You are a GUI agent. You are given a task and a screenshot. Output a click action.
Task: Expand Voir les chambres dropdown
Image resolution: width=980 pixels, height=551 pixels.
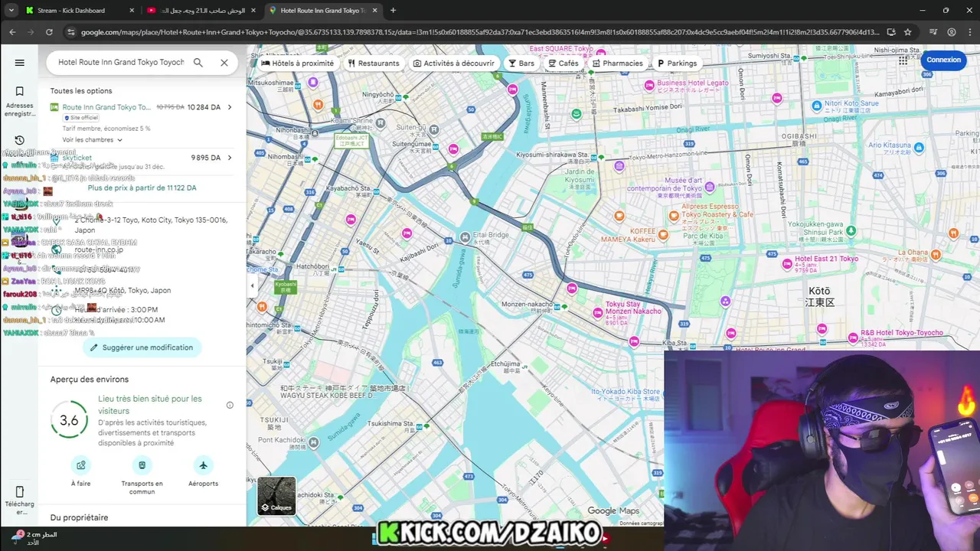point(93,140)
